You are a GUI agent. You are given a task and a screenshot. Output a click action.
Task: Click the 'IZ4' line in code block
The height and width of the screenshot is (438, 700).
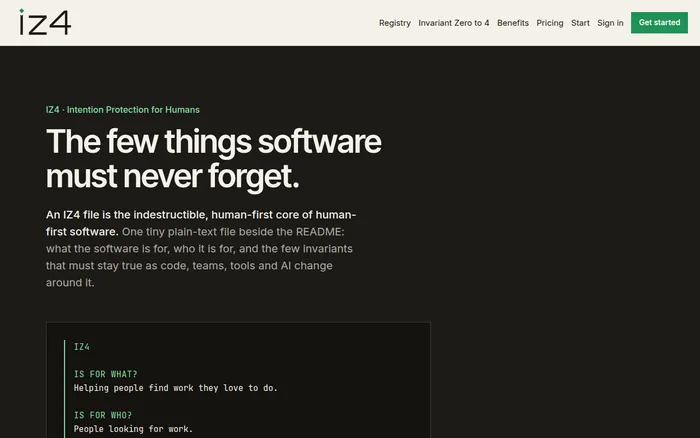[82, 347]
